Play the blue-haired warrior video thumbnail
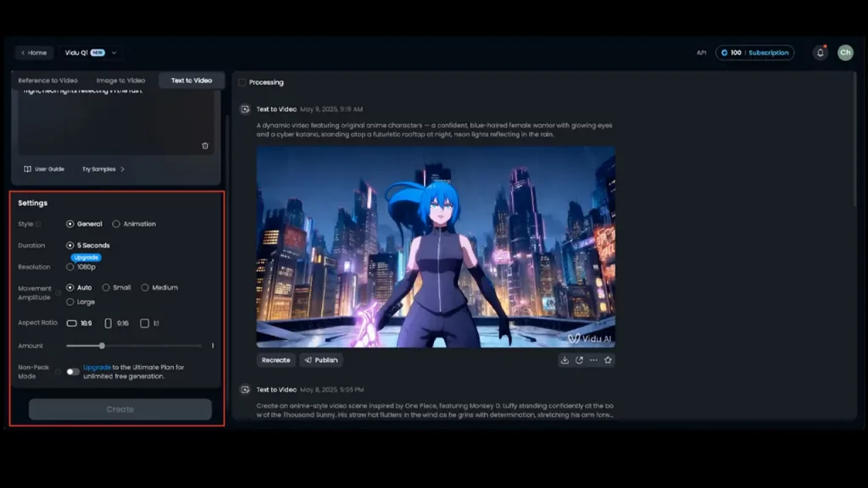 tap(436, 247)
